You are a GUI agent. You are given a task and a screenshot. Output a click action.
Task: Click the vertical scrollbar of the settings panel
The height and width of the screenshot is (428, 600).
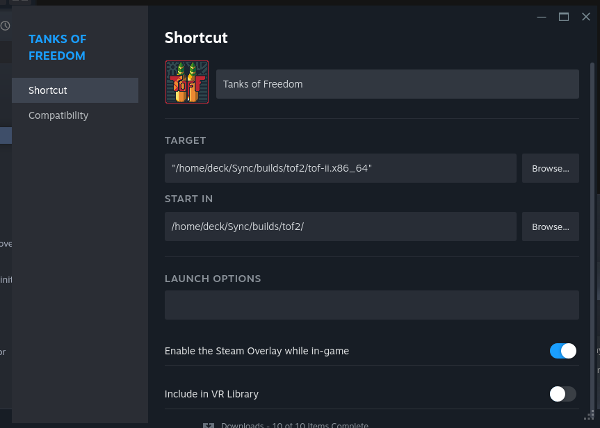pos(592,200)
